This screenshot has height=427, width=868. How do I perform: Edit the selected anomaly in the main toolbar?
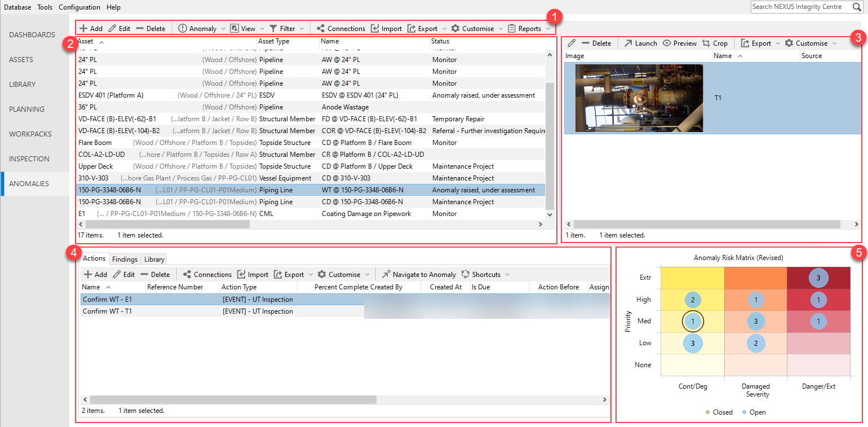tap(119, 29)
